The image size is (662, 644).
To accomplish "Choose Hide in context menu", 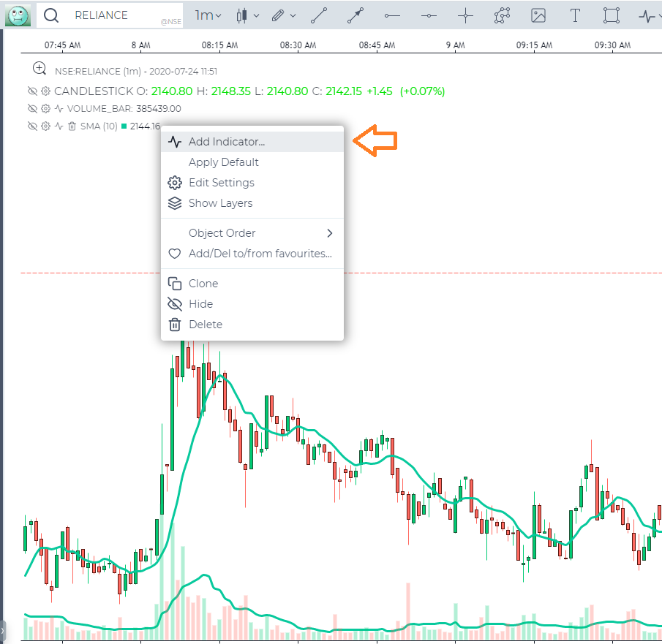I will 252,304.
